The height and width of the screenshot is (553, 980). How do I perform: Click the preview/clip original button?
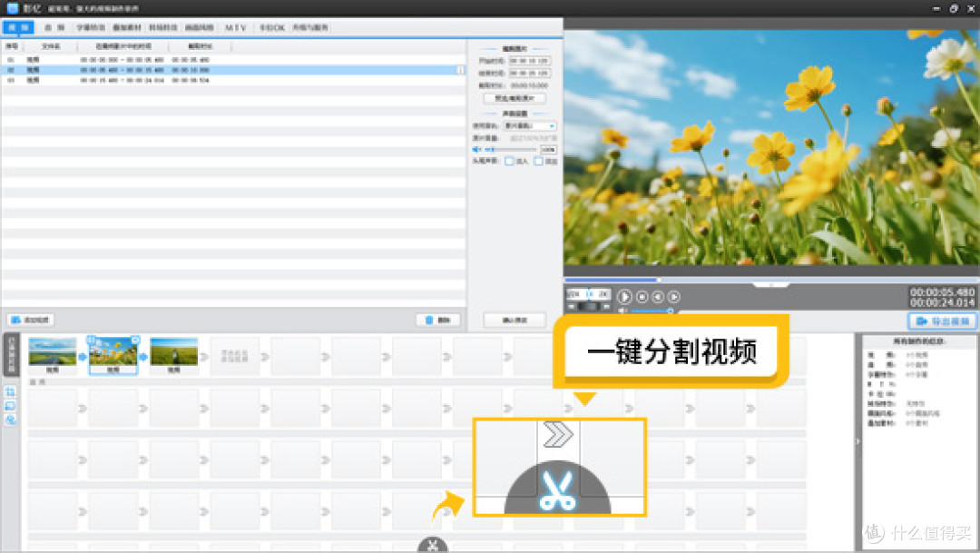click(x=514, y=98)
